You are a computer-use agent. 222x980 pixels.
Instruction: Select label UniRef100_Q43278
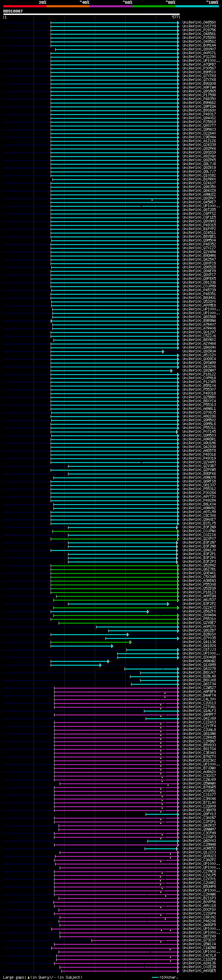pos(199,669)
